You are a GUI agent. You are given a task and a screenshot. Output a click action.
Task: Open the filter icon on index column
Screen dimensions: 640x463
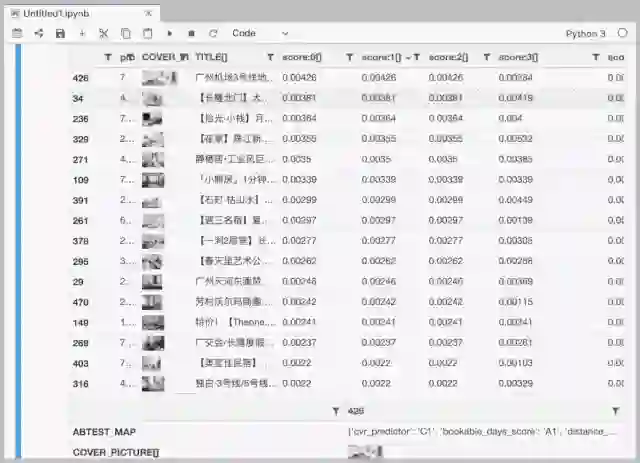[x=108, y=58]
